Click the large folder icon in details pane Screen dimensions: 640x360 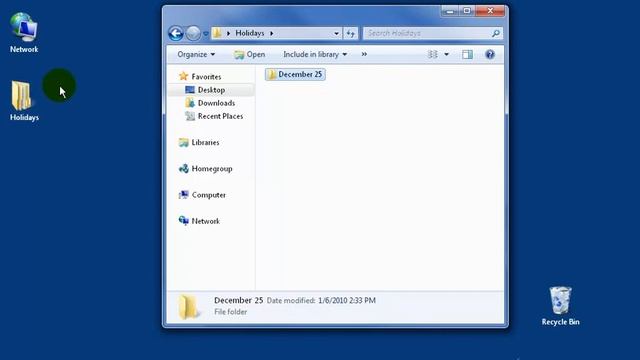click(189, 307)
